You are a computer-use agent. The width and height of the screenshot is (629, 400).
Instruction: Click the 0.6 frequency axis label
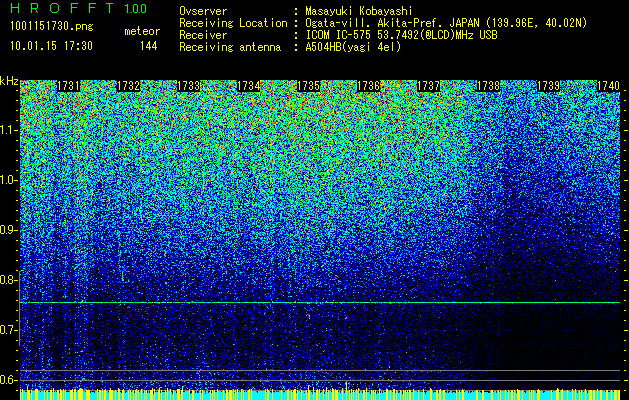pos(9,380)
